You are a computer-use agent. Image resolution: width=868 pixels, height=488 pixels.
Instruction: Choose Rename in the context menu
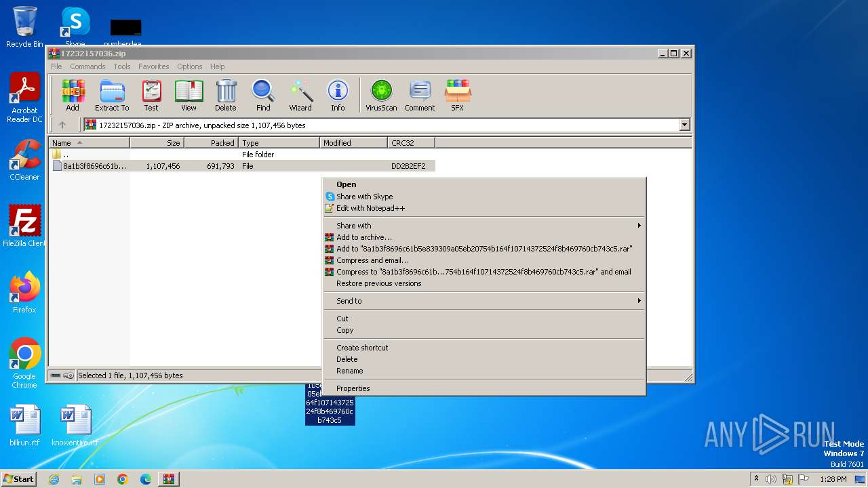coord(484,371)
